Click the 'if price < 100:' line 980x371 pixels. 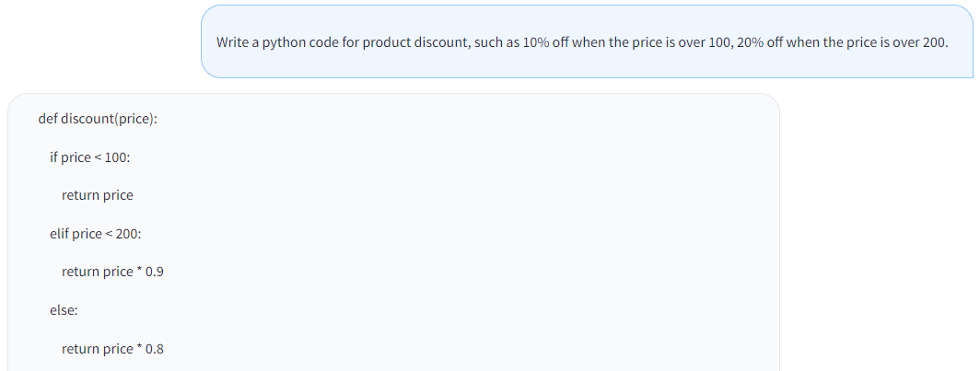[x=90, y=157]
